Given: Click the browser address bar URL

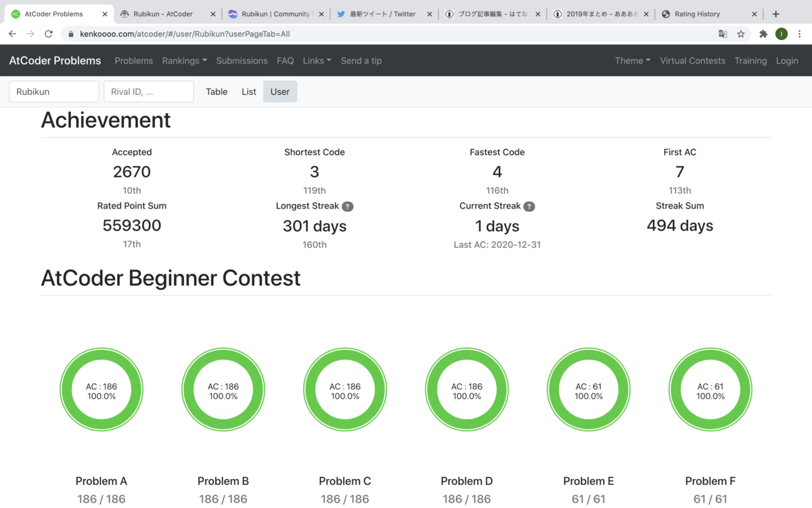Looking at the screenshot, I should pos(185,34).
